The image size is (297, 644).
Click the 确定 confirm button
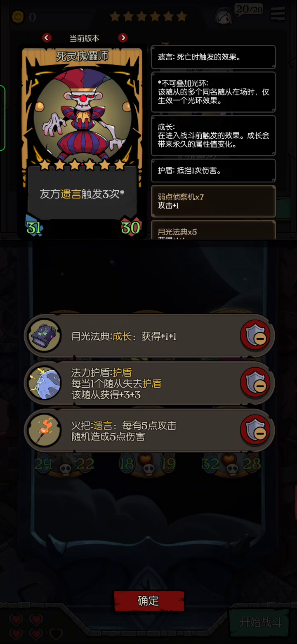tap(148, 601)
